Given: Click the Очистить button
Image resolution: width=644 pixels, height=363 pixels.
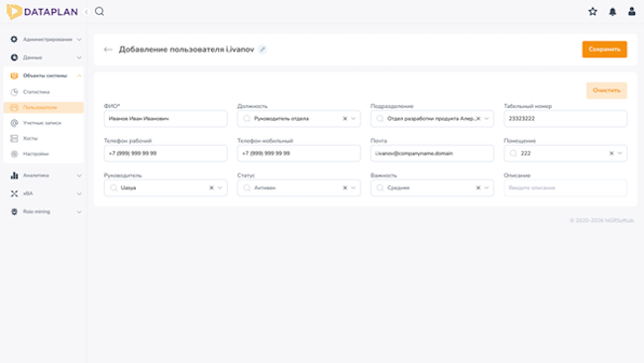Looking at the screenshot, I should [x=606, y=90].
